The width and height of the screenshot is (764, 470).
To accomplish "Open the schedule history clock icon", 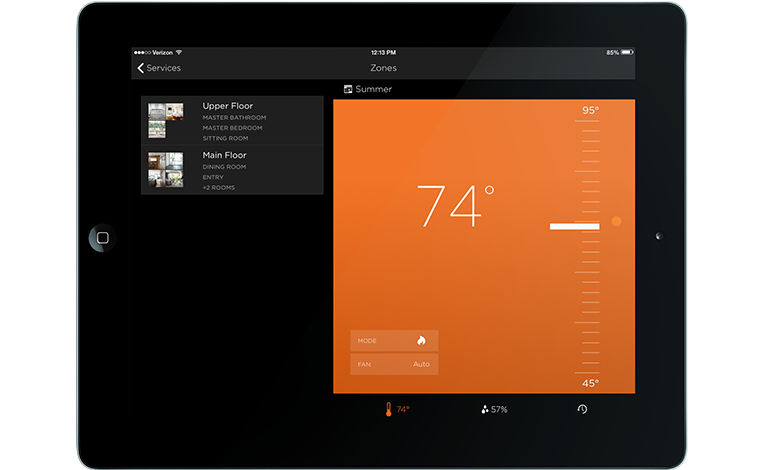I will point(582,409).
